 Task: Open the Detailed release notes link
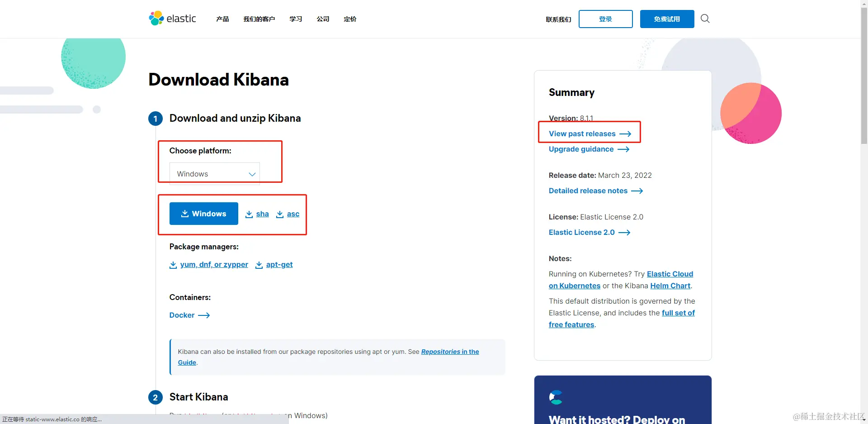click(x=588, y=191)
